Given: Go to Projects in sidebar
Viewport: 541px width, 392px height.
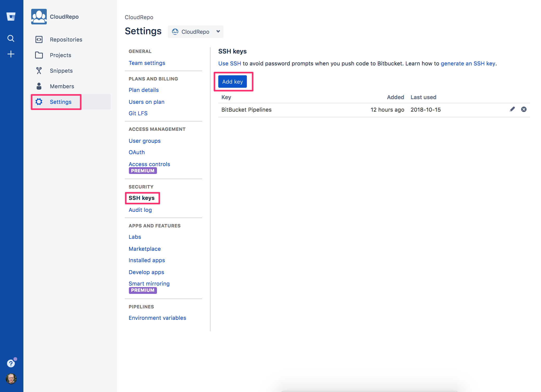Looking at the screenshot, I should coord(61,55).
